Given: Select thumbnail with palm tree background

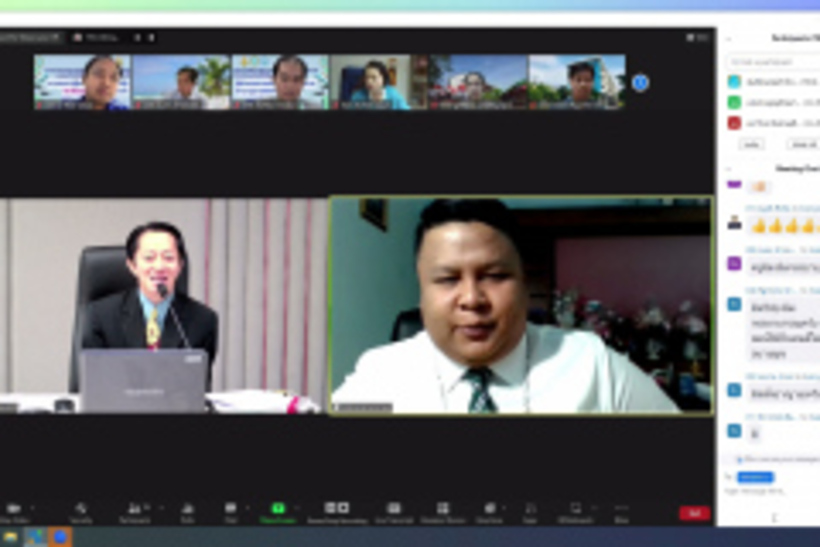Looking at the screenshot, I should tap(181, 82).
